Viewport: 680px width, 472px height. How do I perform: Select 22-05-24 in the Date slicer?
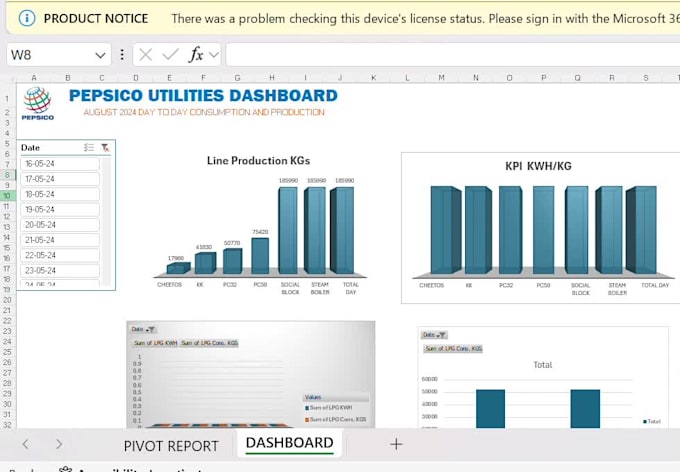(60, 255)
